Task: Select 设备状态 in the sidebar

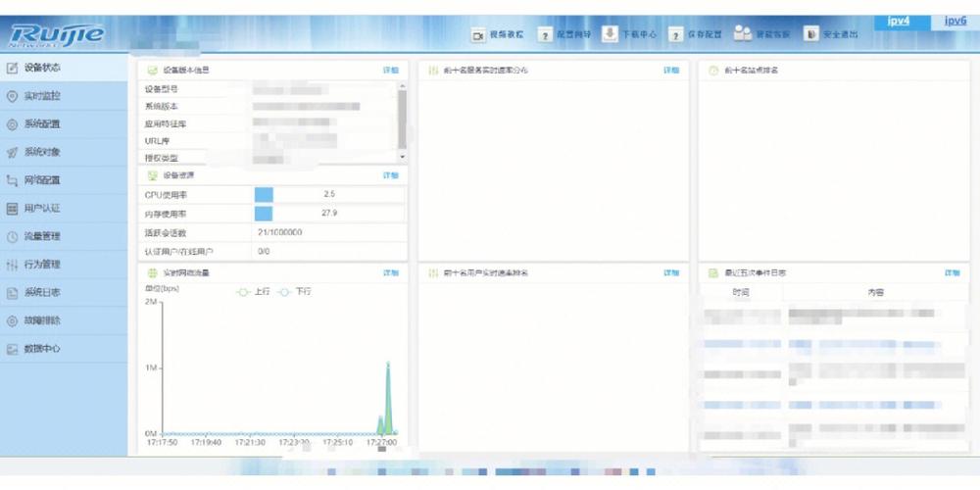Action: click(65, 68)
